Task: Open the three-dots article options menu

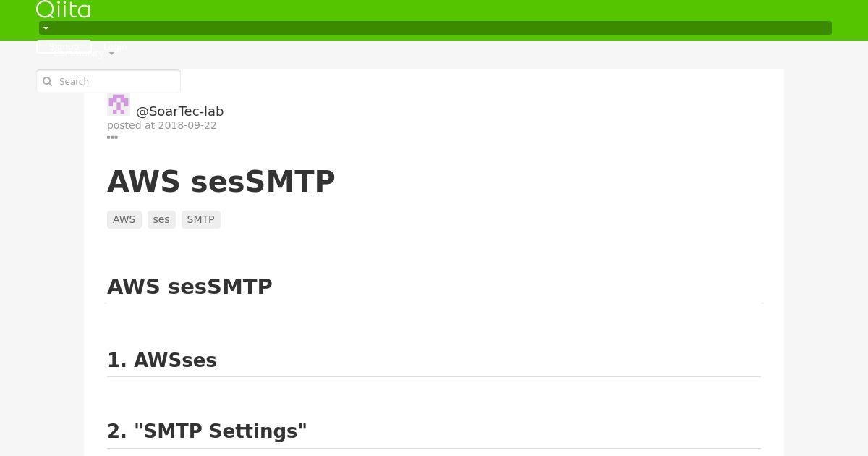Action: point(112,138)
